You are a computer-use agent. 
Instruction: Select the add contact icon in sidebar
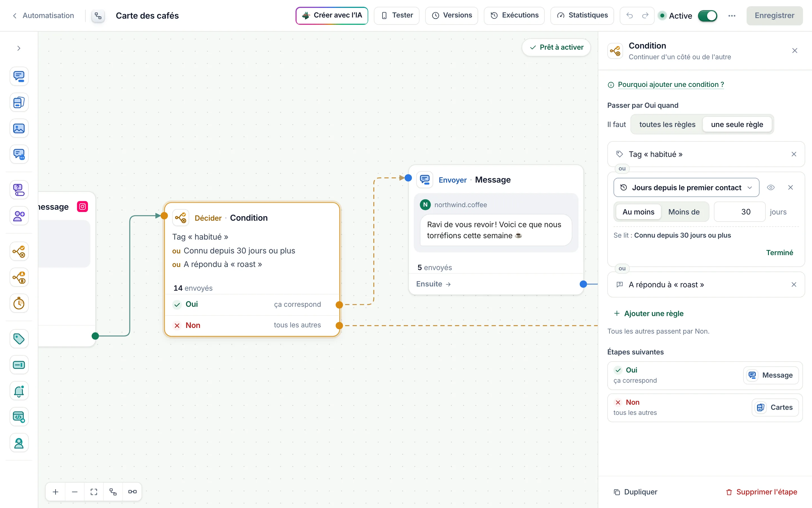coord(19,216)
